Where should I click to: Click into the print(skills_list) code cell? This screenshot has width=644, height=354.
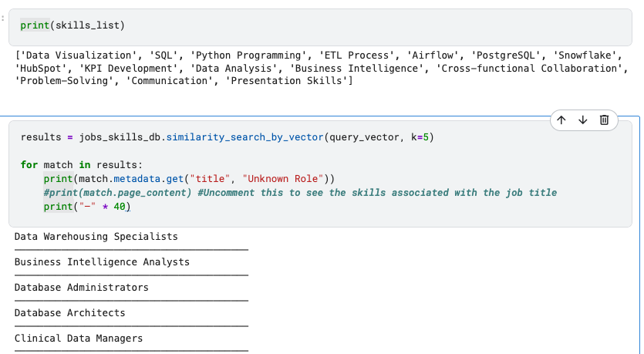[x=72, y=27]
